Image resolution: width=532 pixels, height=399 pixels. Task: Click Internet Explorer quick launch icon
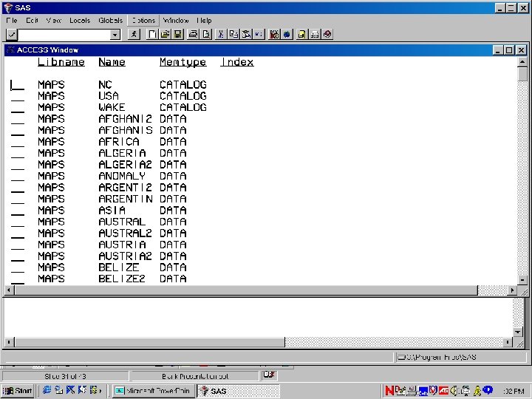pyautogui.click(x=47, y=390)
